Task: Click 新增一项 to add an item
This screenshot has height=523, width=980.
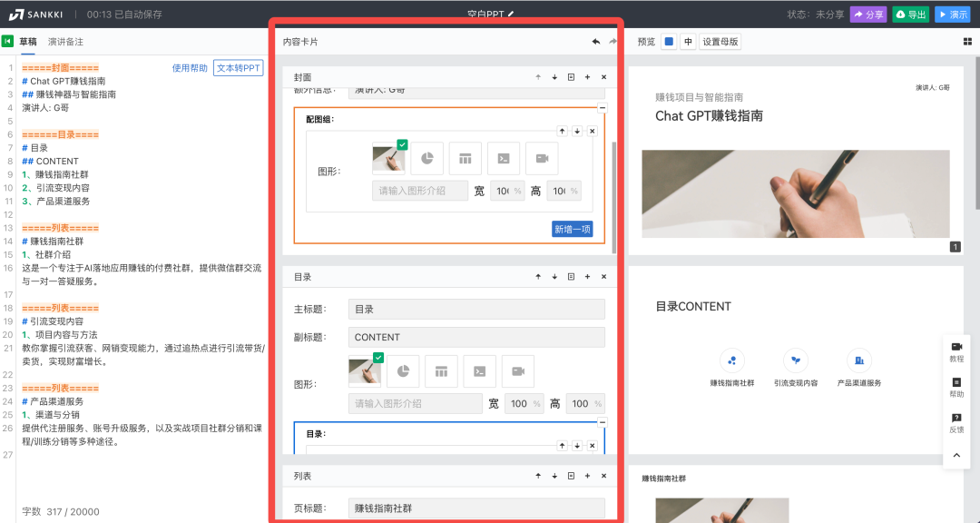Action: [573, 229]
